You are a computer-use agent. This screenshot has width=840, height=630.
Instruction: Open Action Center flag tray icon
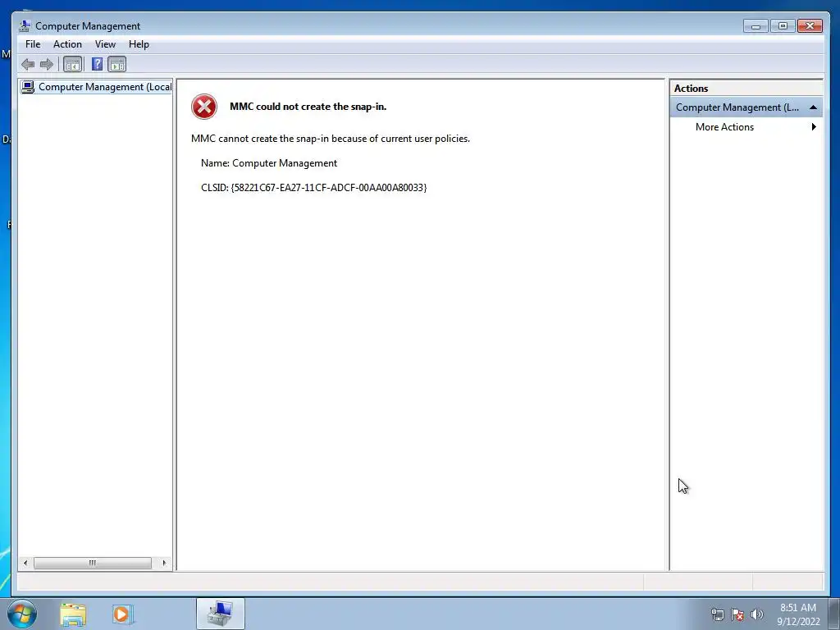point(737,614)
